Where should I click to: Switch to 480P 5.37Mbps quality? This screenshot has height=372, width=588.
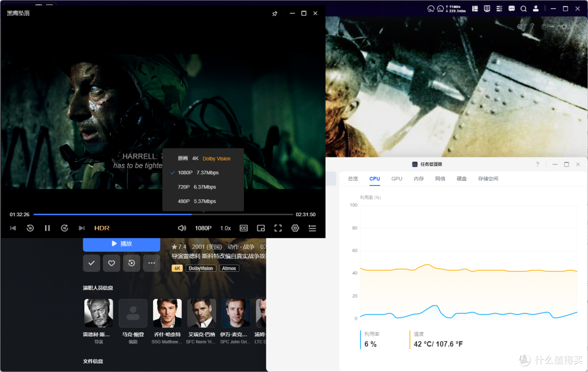click(x=203, y=202)
